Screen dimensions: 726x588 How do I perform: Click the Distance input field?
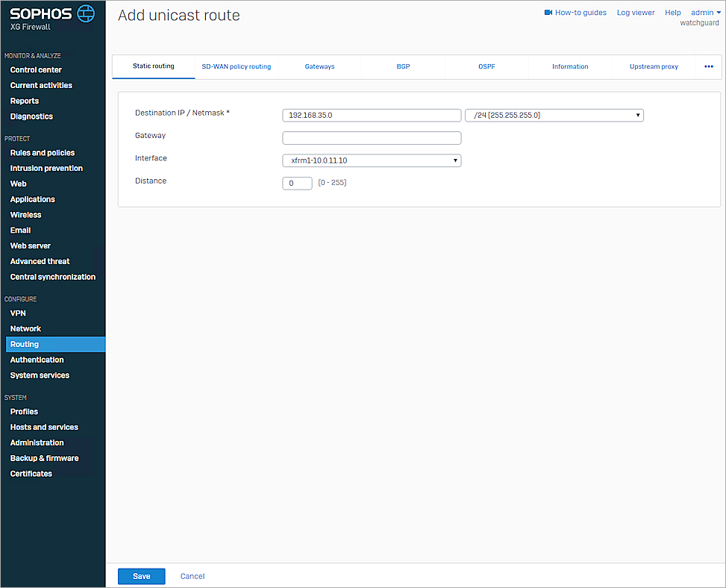tap(297, 183)
